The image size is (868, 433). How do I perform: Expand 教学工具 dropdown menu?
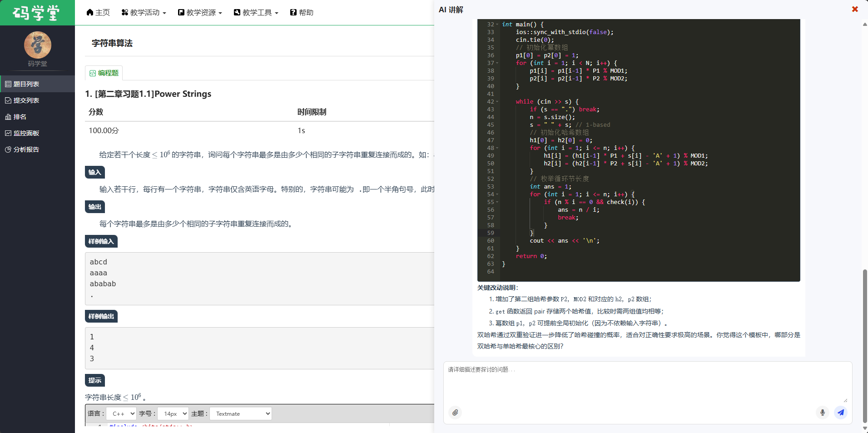tap(256, 13)
